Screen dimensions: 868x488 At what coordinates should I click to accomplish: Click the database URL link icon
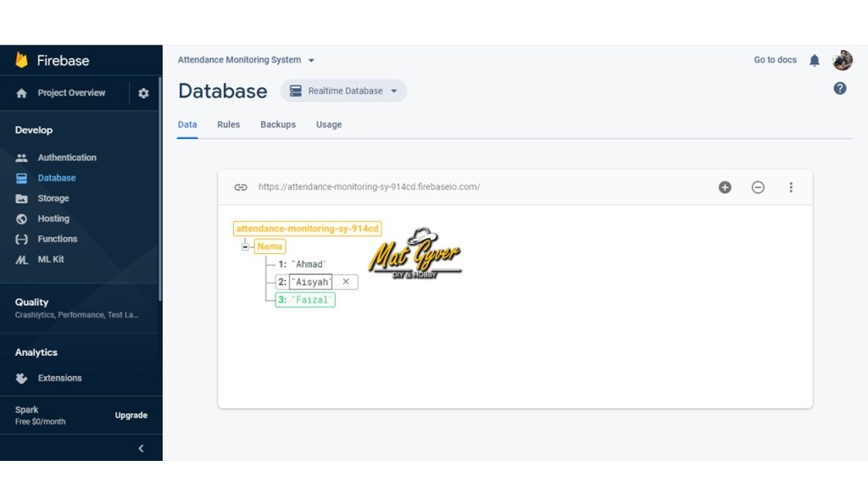241,187
